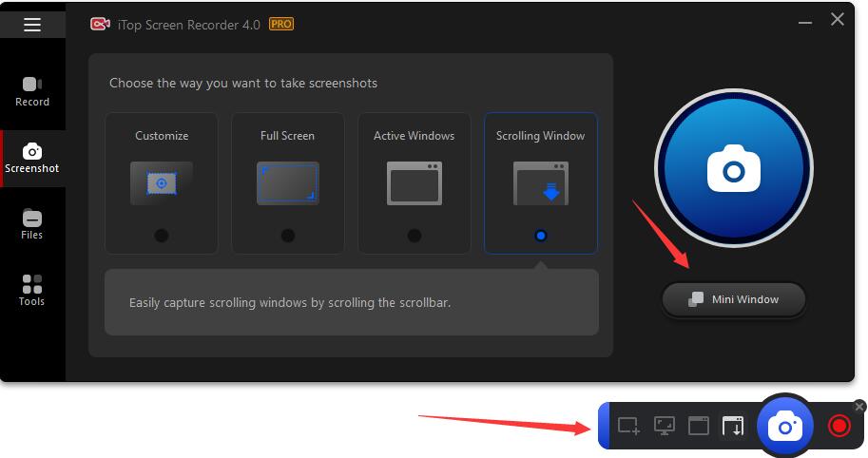The width and height of the screenshot is (868, 458).
Task: Select the Customize radio button
Action: tap(161, 236)
